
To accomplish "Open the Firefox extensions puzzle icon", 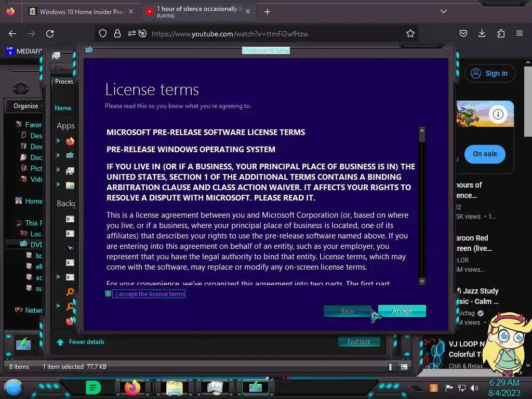I will (501, 33).
